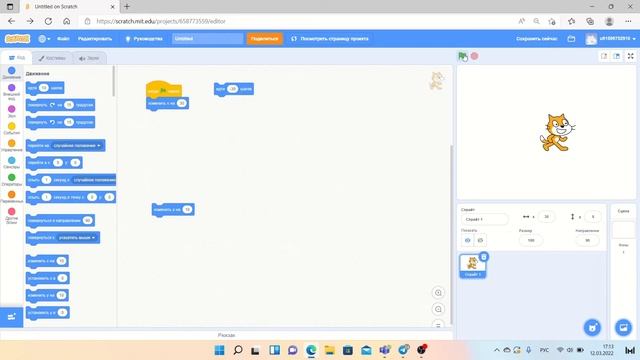Image resolution: width=640 pixels, height=360 pixels.
Task: Open the File (Файл) menu
Action: (63, 39)
